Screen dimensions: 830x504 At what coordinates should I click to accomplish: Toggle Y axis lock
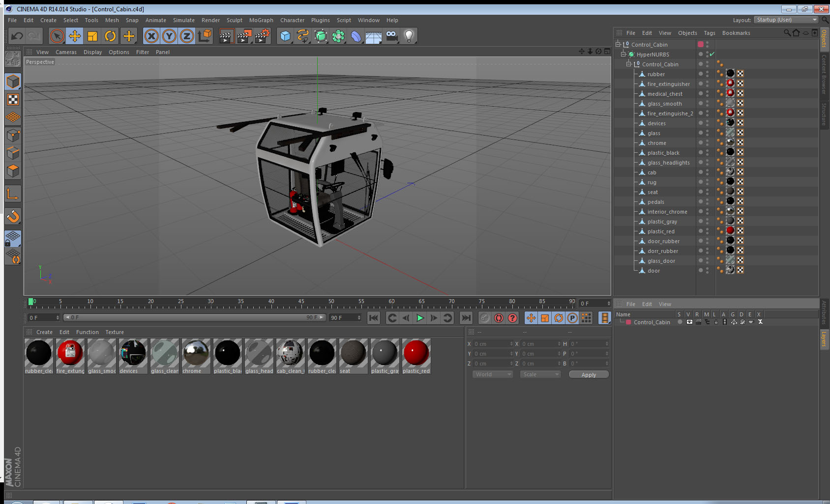[x=169, y=36]
